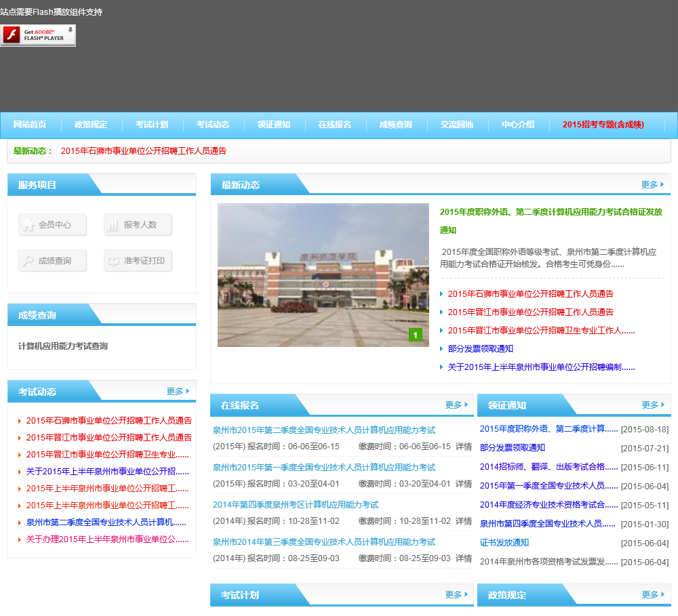The height and width of the screenshot is (616, 678).
Task: Open 中心介绍 navigation item
Action: point(517,125)
